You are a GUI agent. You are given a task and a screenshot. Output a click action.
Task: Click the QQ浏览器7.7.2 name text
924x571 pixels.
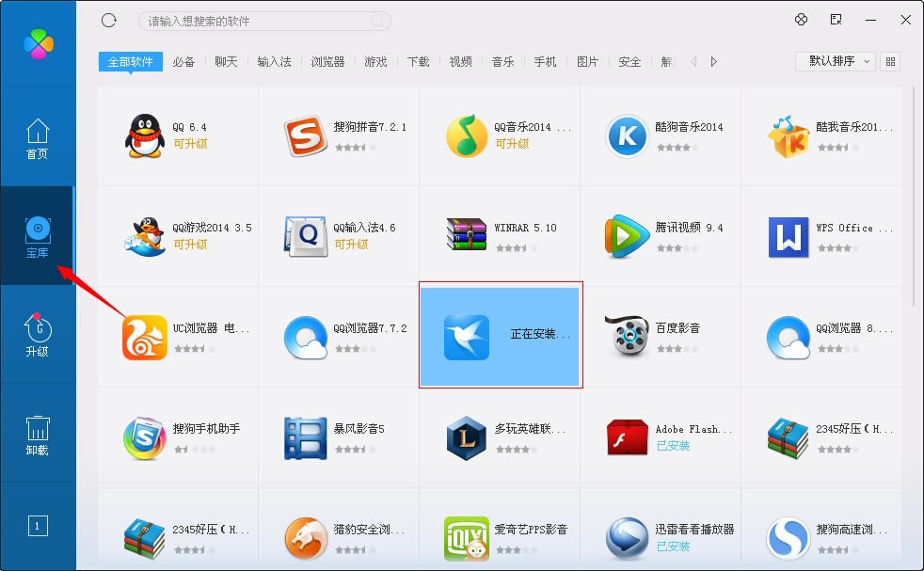click(x=370, y=328)
